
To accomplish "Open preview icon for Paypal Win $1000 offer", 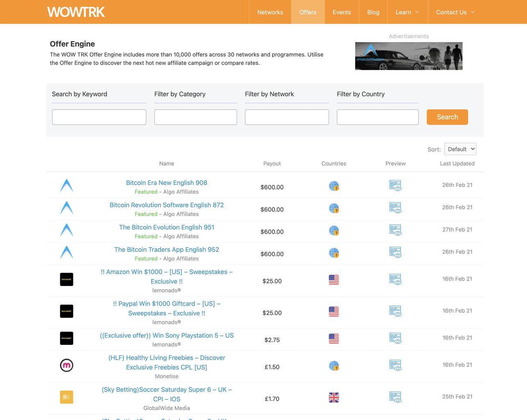I will [x=395, y=311].
